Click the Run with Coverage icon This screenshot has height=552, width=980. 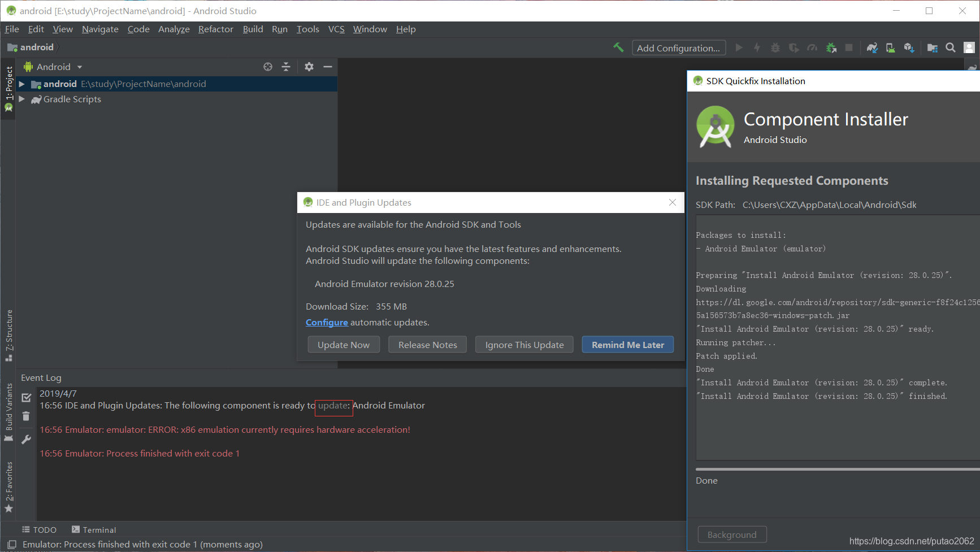[x=793, y=48]
